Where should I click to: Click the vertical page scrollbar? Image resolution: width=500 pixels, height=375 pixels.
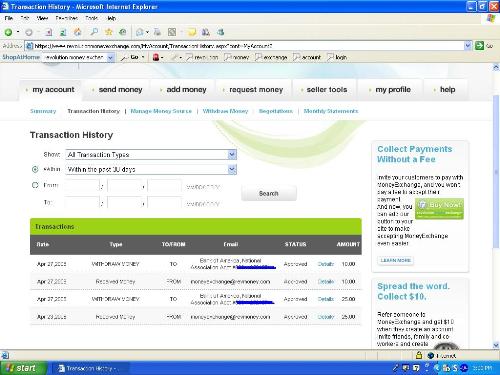(496, 207)
